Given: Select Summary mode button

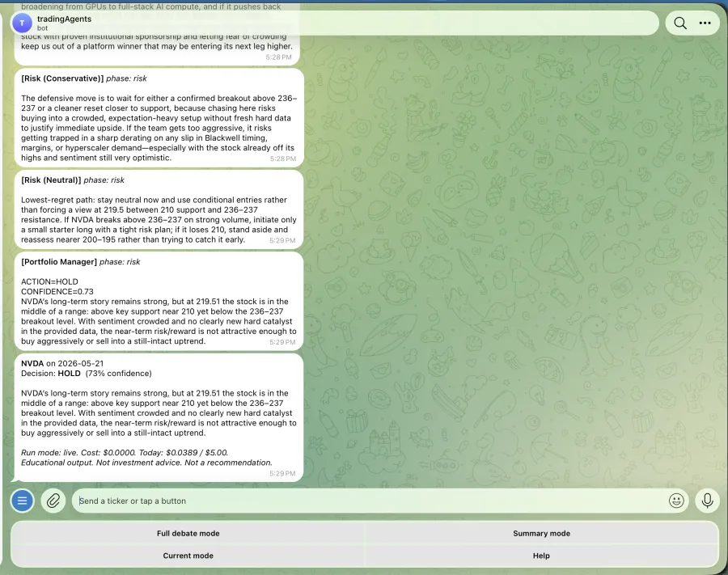Looking at the screenshot, I should 541,533.
